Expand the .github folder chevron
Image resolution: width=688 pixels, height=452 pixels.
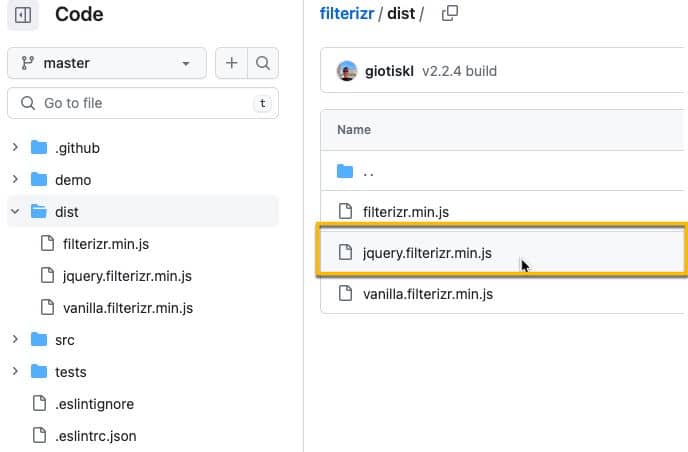click(15, 148)
